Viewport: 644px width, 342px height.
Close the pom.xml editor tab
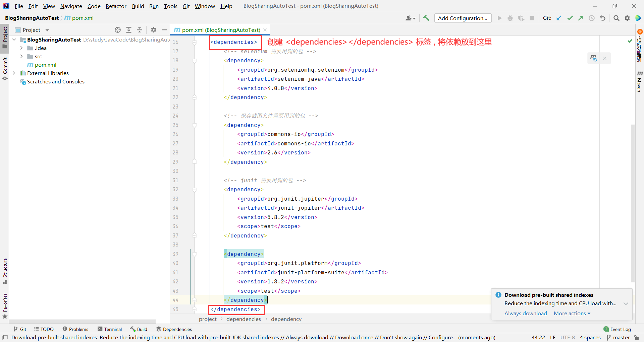pos(265,30)
